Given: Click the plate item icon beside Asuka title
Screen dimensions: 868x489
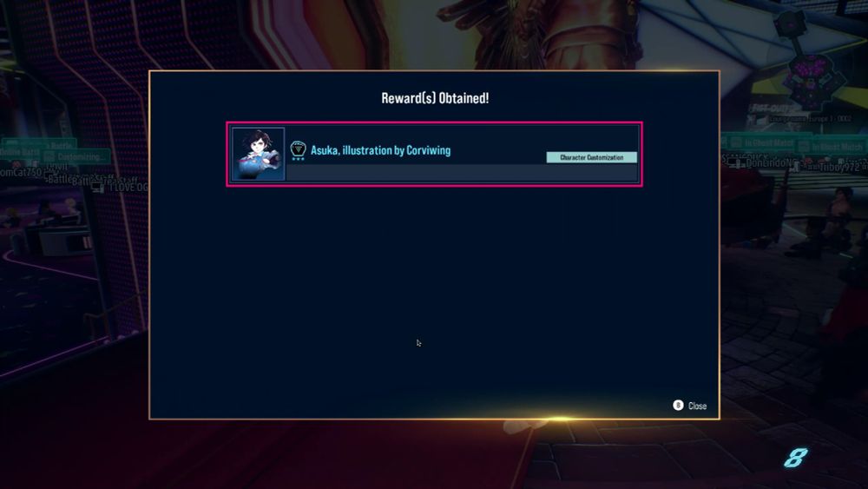Looking at the screenshot, I should click(x=298, y=149).
